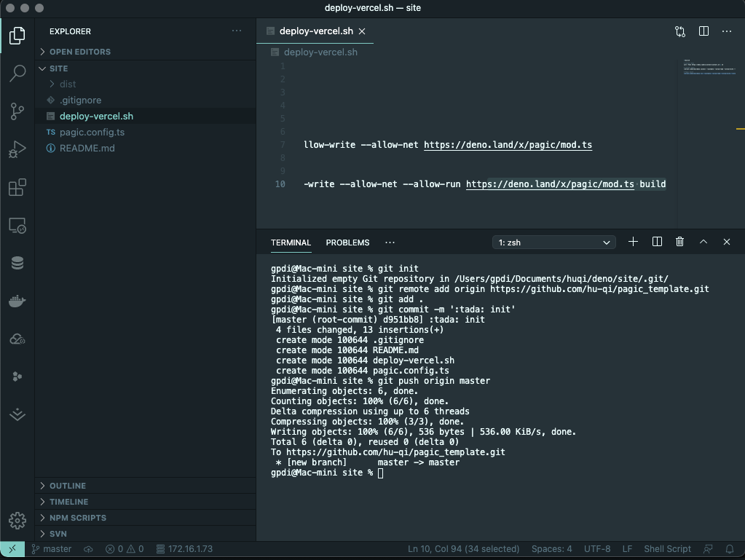Image resolution: width=745 pixels, height=560 pixels.
Task: Click the Ln 10, Col 94 status item
Action: pos(463,548)
